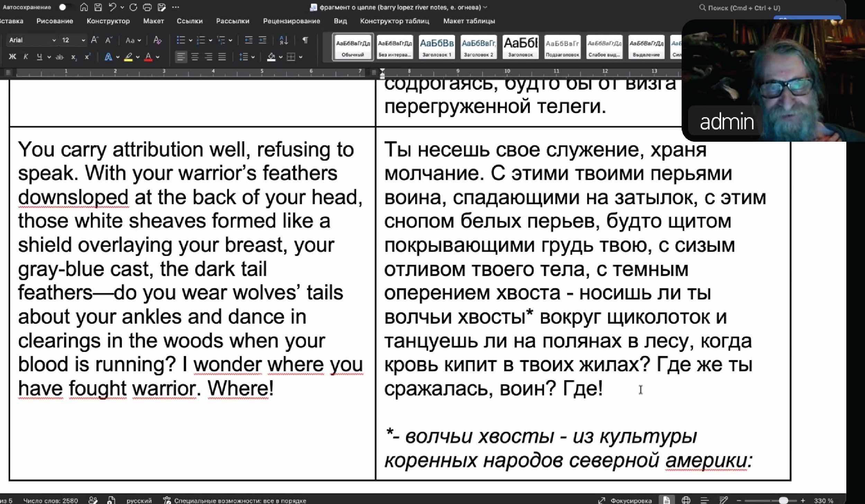The image size is (865, 504).
Task: Click the Home icon in title bar
Action: pyautogui.click(x=84, y=7)
